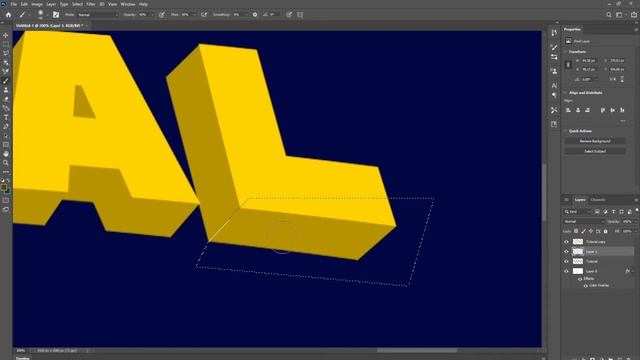640x360 pixels.
Task: Turn layer filtering on or off
Action: 637,211
